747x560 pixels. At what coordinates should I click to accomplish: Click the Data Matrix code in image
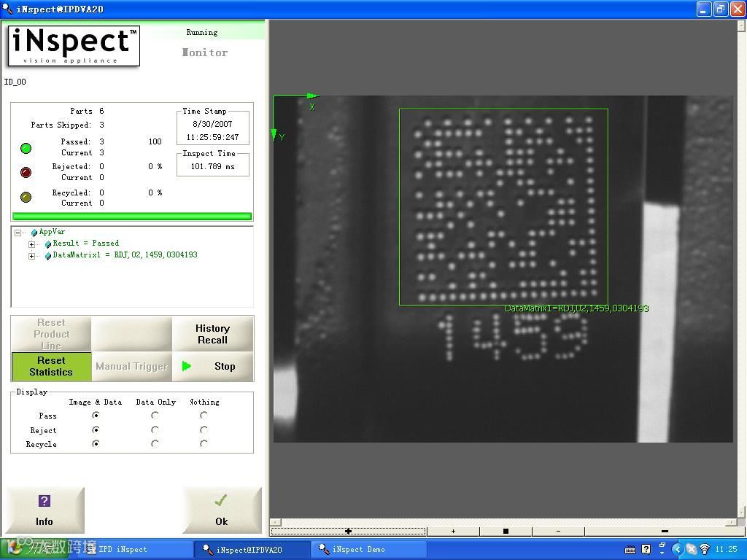pos(504,208)
